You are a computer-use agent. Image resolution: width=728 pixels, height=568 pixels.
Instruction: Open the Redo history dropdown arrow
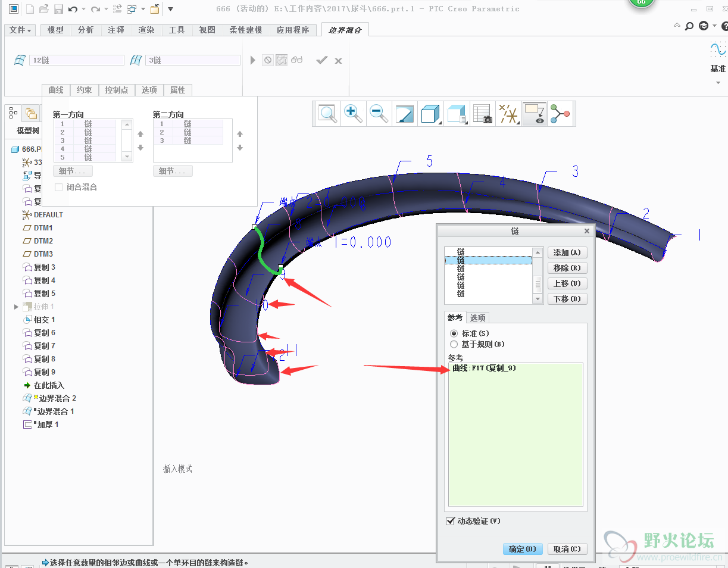[x=106, y=10]
